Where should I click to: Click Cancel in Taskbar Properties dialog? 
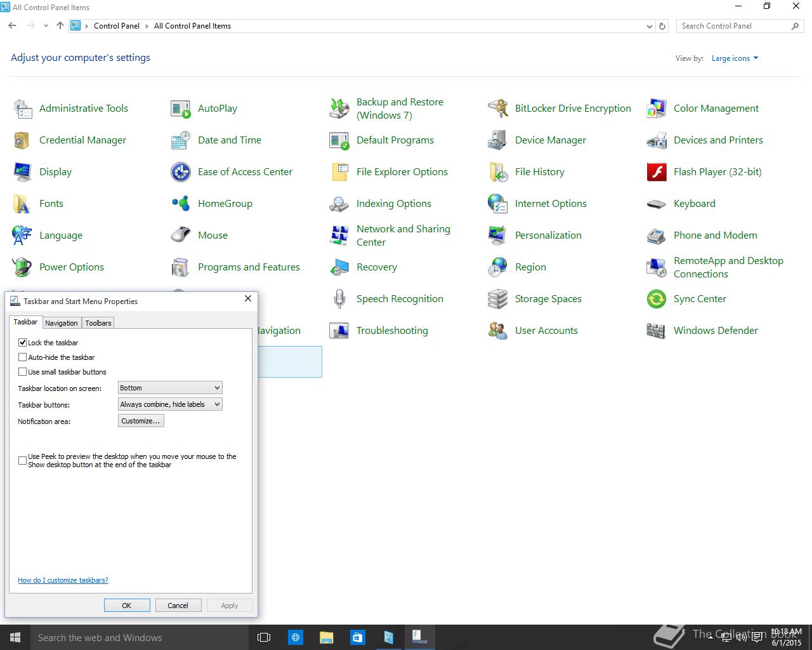178,606
